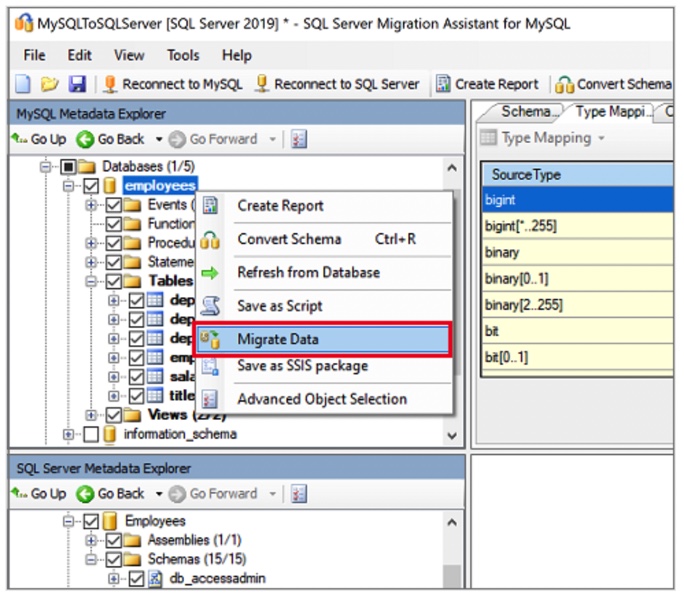Toggle the Events folder checkbox
Screen dimensions: 684x599
[x=113, y=205]
